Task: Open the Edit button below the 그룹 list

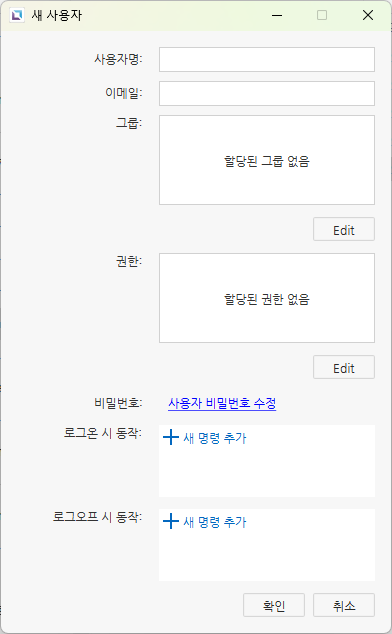Action: click(x=344, y=229)
